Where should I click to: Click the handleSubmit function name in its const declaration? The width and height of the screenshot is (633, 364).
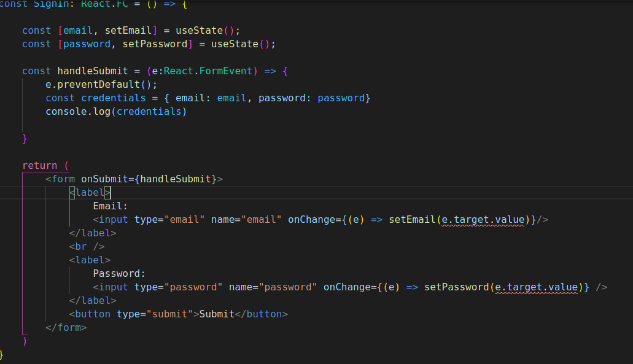93,71
